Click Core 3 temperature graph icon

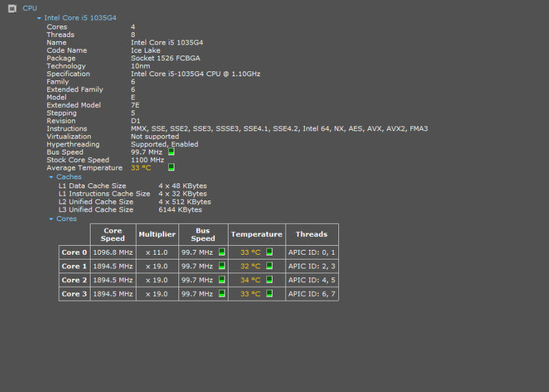pyautogui.click(x=269, y=294)
